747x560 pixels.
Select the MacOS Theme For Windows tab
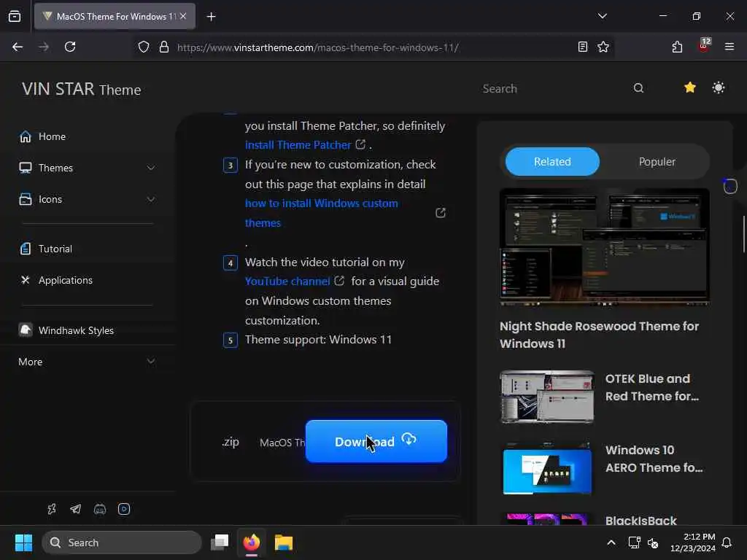[115, 16]
